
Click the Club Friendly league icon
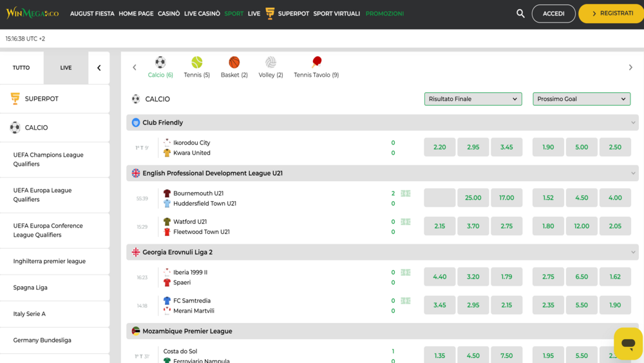coord(135,123)
